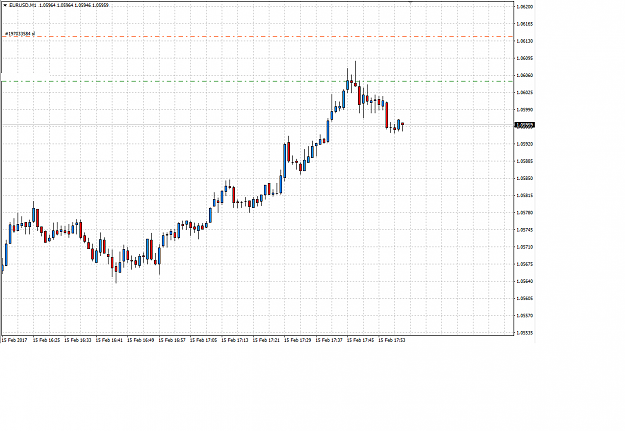Screen dimensions: 625x431
Task: Click the 1.05780 price scale label
Action: [x=525, y=213]
